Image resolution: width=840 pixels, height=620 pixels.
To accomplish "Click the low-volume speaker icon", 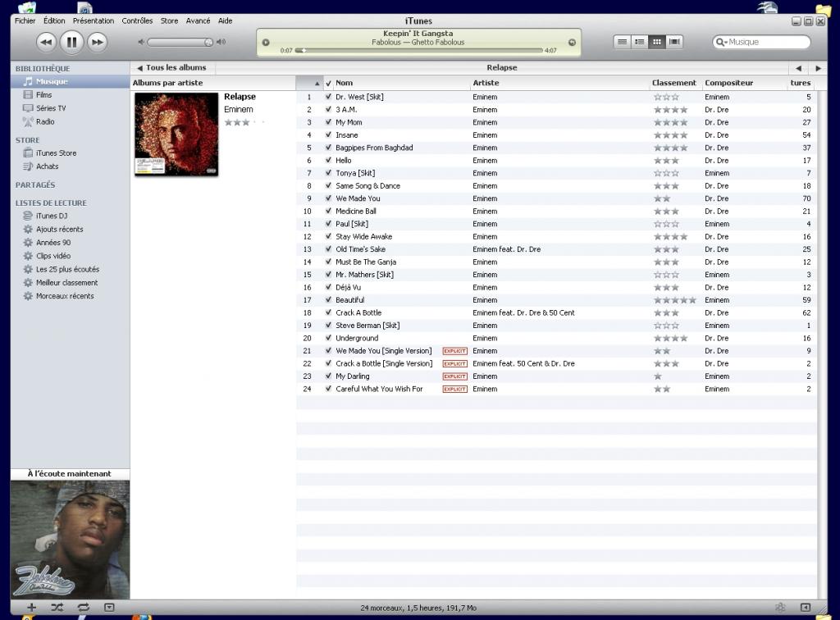I will [141, 42].
